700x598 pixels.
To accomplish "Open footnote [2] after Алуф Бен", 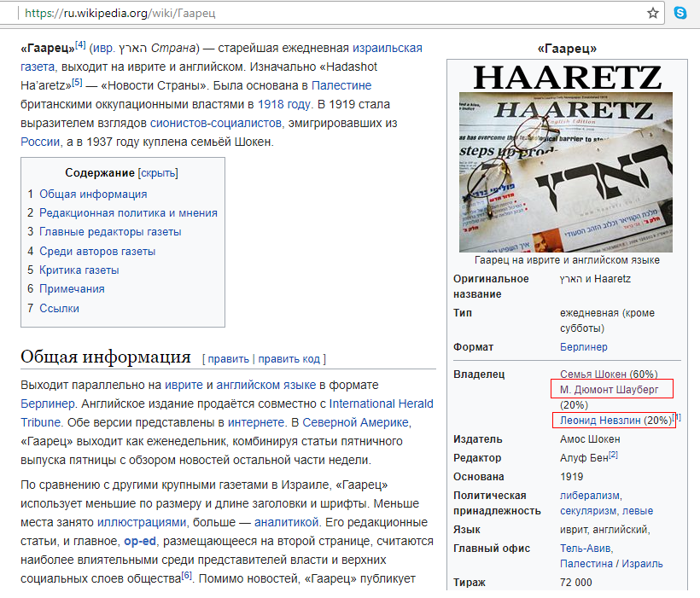I will (x=614, y=456).
